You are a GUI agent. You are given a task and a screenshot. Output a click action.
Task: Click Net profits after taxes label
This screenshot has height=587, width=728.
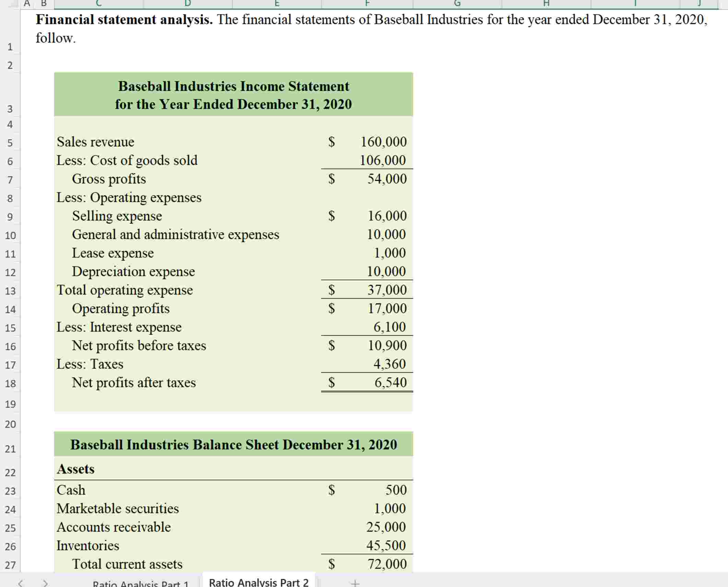pyautogui.click(x=134, y=383)
